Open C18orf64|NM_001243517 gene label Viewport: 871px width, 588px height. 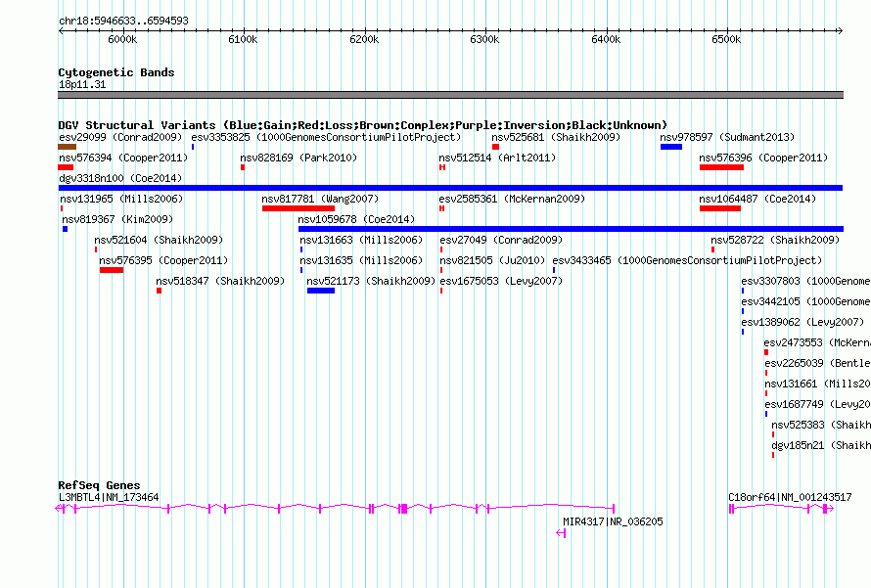pyautogui.click(x=790, y=497)
